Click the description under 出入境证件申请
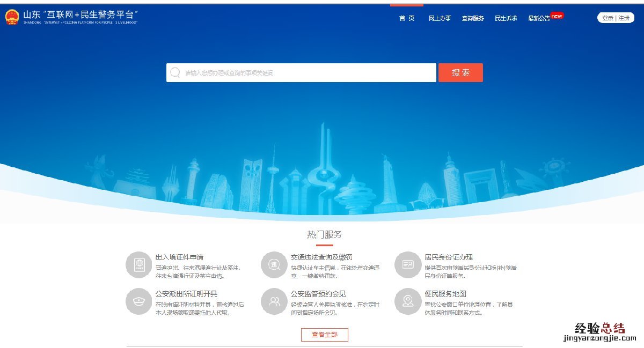This screenshot has height=348, width=644. [x=197, y=272]
